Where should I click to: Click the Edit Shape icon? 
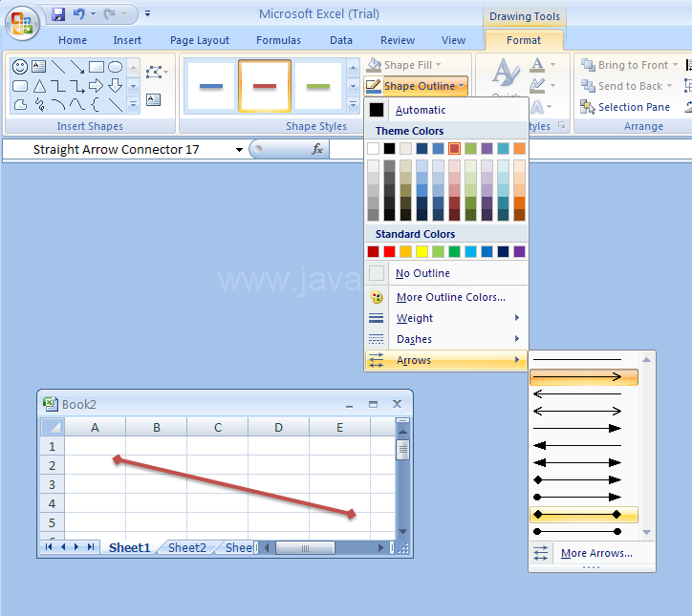pos(155,72)
